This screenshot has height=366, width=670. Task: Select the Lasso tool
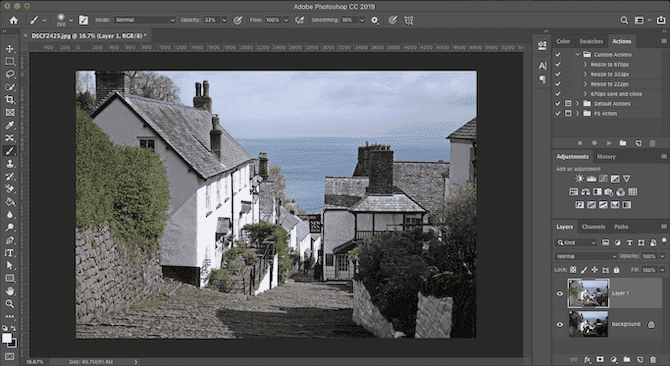coord(9,74)
